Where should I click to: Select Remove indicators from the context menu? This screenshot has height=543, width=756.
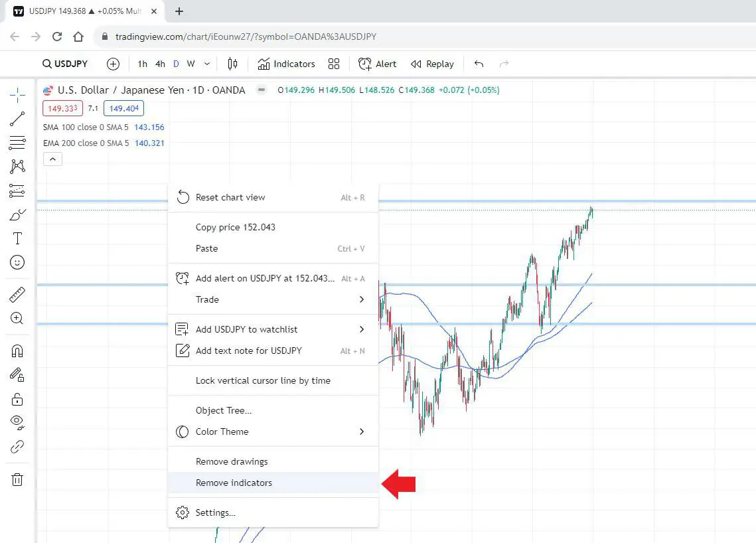[x=234, y=483]
